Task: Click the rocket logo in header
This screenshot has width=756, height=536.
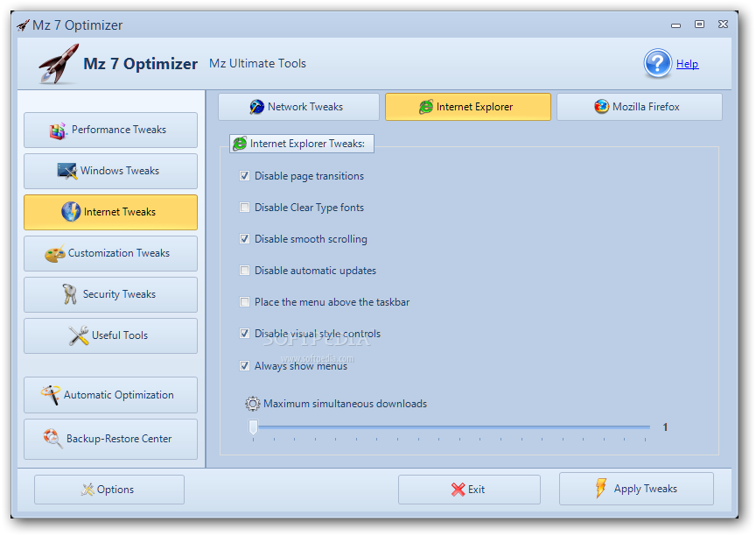Action: coord(59,64)
